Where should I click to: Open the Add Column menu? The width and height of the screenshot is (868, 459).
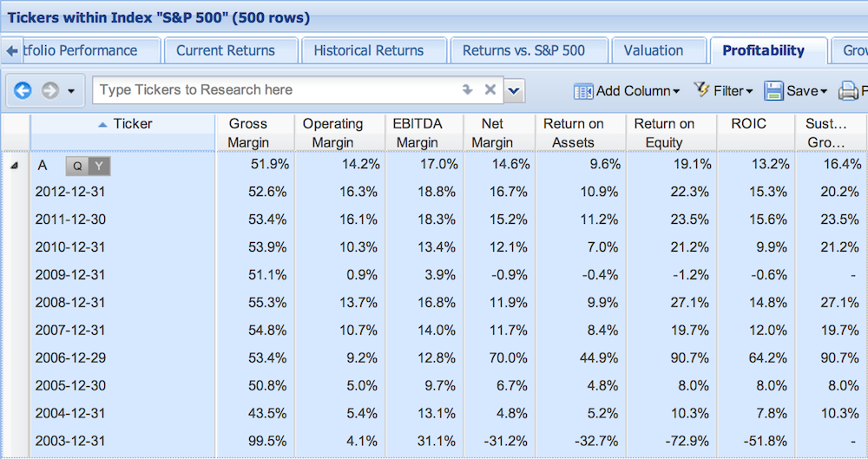[626, 91]
